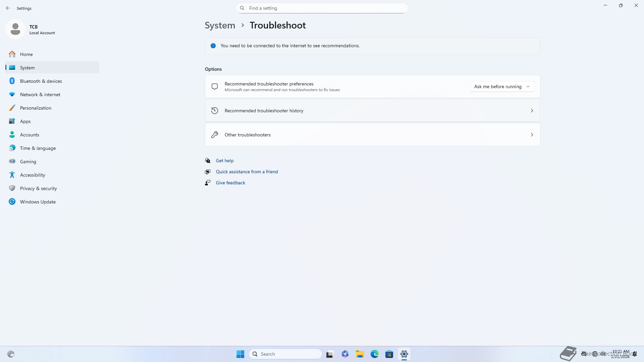
Task: Open the Ask me before running dropdown
Action: 502,86
